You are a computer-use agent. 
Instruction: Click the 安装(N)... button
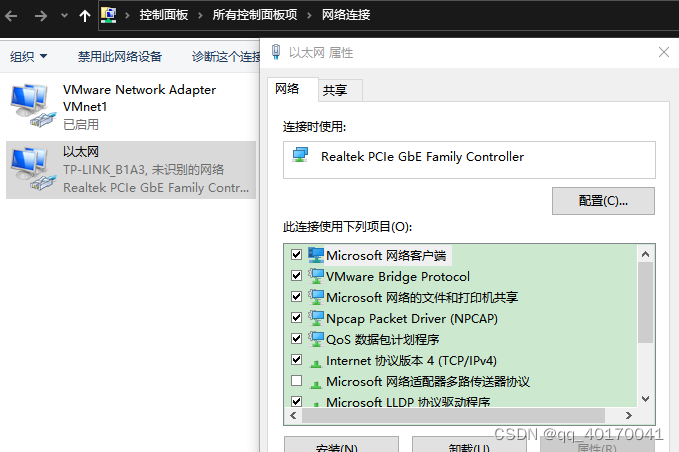(341, 445)
